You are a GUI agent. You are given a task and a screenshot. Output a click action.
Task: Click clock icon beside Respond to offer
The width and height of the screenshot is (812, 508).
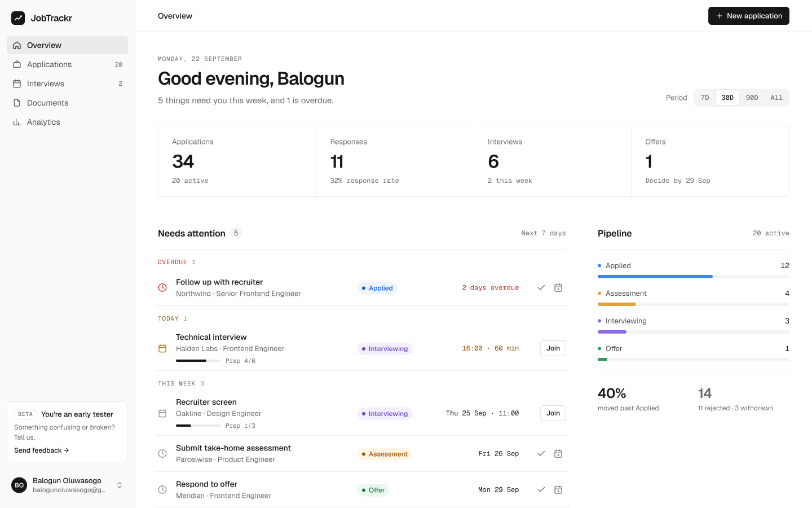tap(162, 490)
